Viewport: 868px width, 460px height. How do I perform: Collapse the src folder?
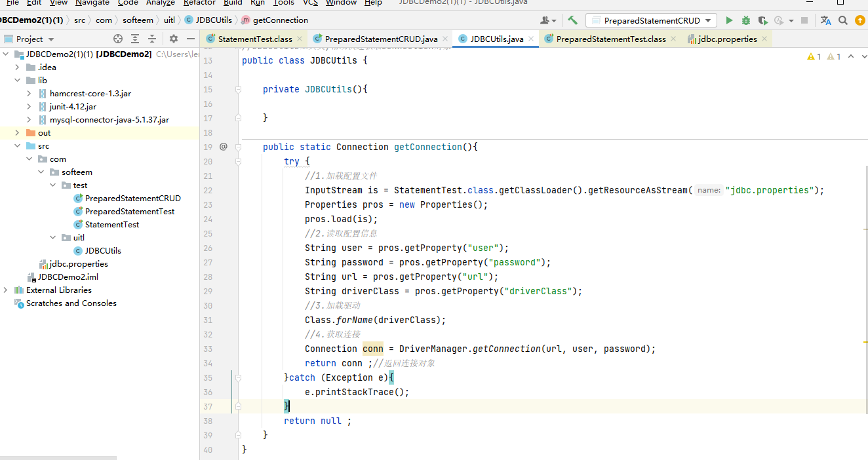pos(18,145)
